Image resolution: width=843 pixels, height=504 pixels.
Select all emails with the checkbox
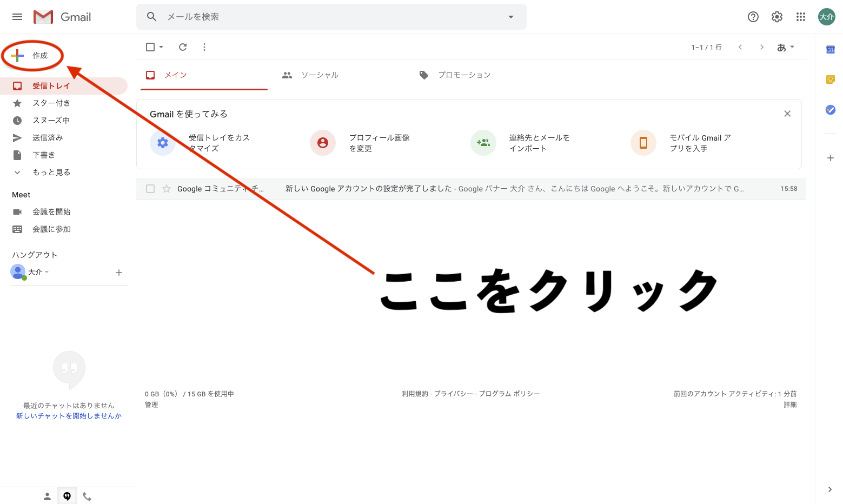[150, 47]
